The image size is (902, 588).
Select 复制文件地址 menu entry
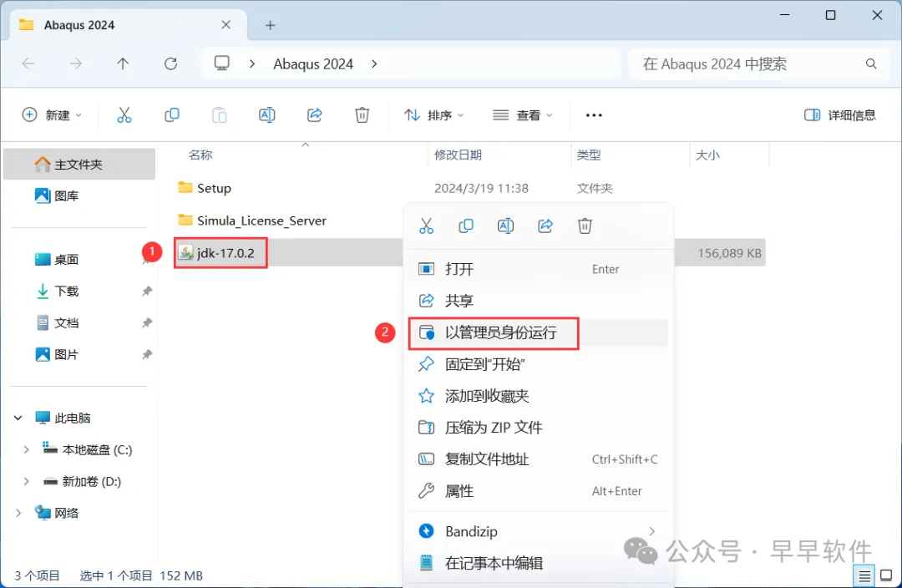click(x=538, y=459)
